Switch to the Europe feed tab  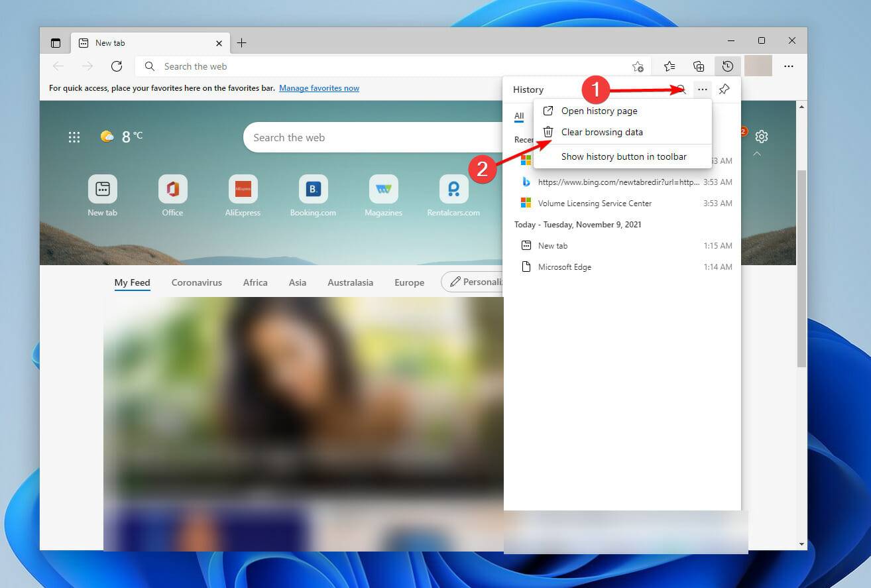pos(409,282)
